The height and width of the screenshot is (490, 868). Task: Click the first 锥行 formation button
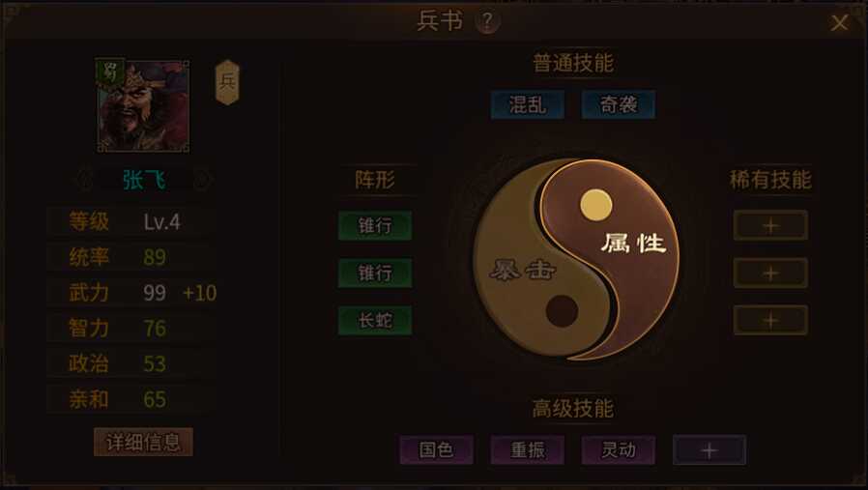click(x=375, y=225)
